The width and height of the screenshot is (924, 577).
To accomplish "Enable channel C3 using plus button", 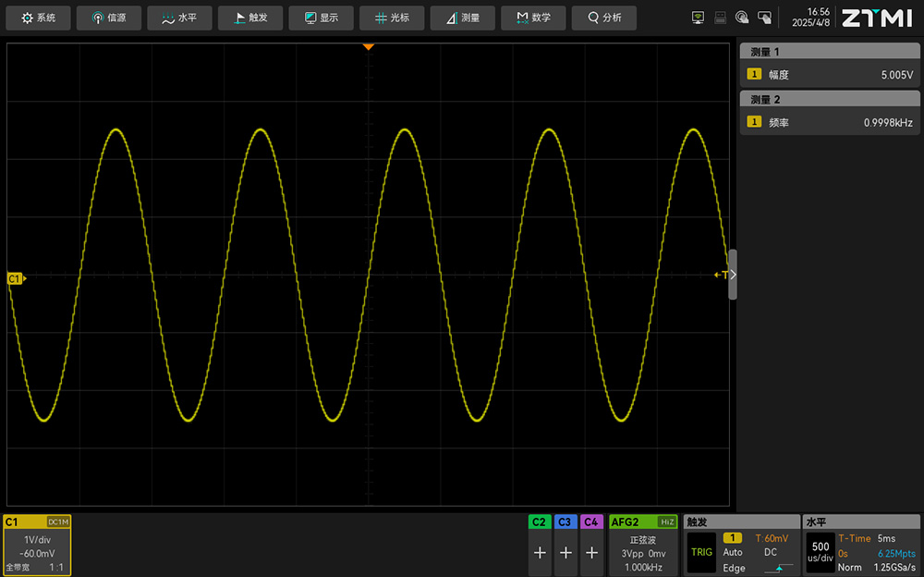I will pyautogui.click(x=565, y=553).
